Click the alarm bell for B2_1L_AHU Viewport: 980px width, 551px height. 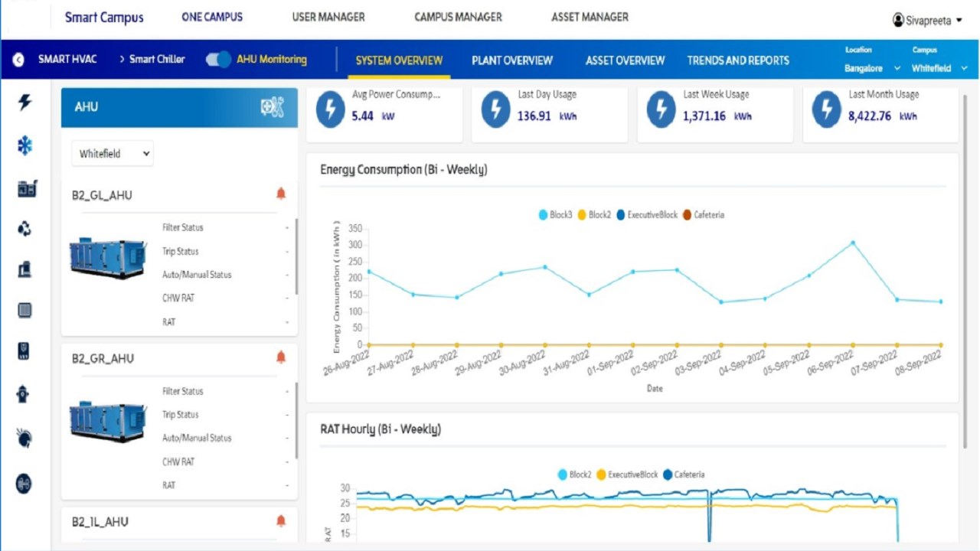pyautogui.click(x=281, y=520)
